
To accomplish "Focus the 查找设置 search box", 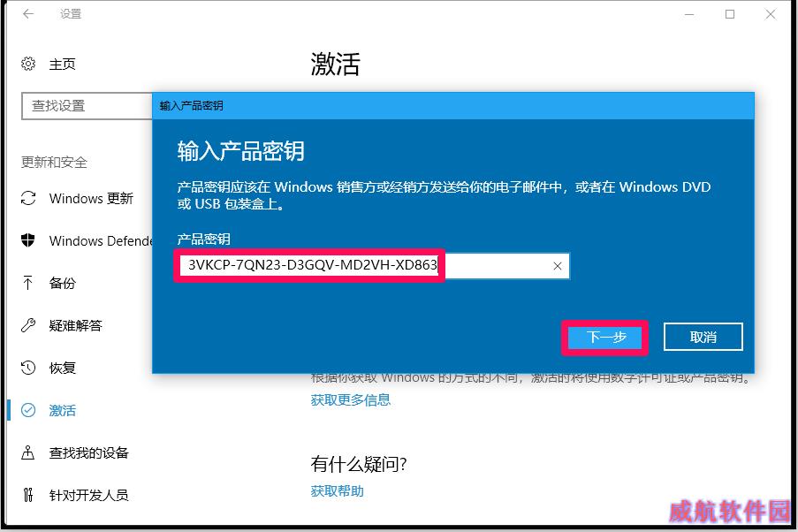I will 87,106.
